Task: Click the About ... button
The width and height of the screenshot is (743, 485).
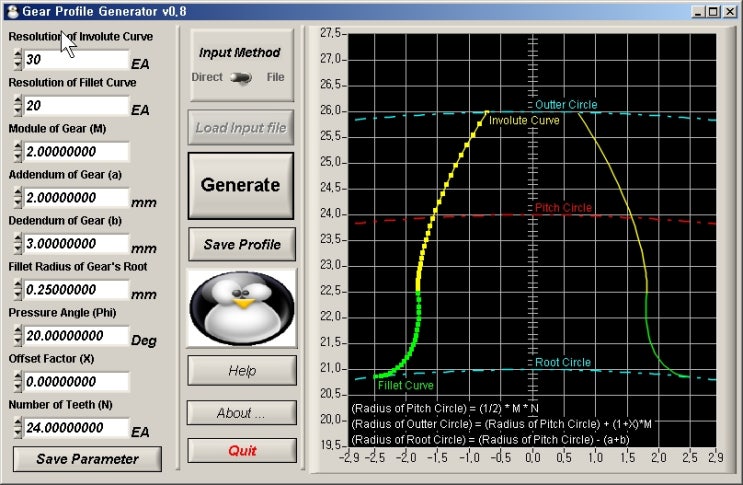Action: click(x=242, y=413)
